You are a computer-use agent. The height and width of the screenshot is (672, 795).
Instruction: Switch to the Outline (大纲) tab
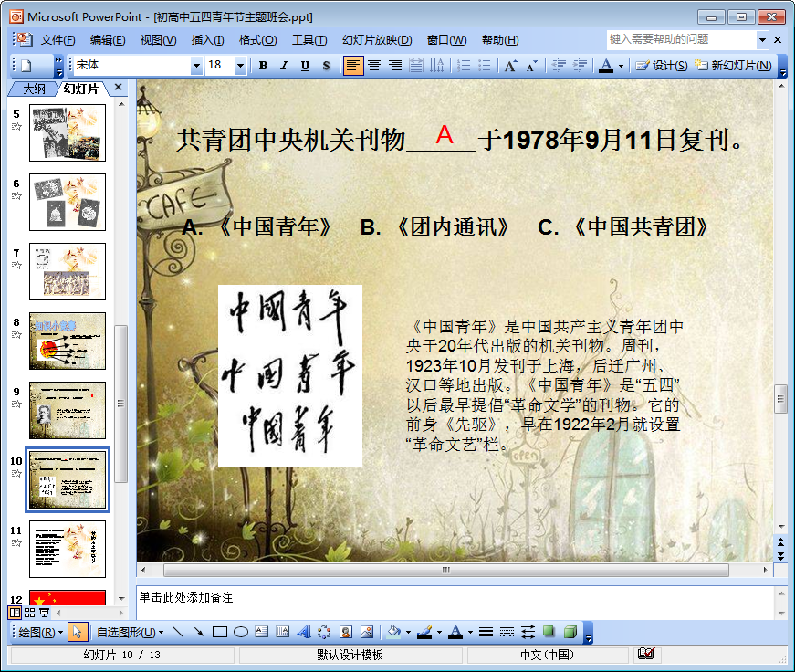click(34, 89)
